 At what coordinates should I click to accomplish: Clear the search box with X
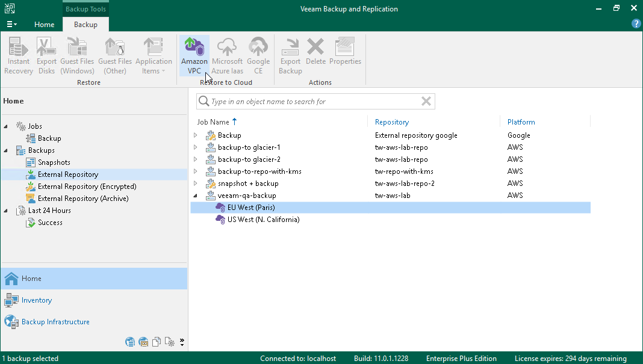point(426,102)
